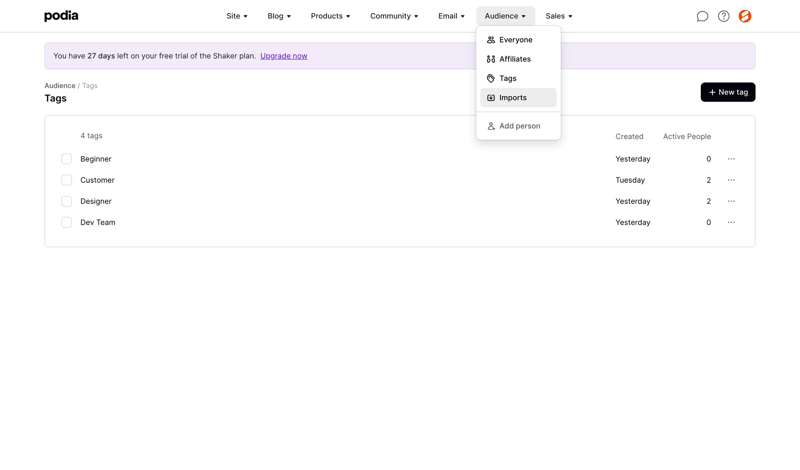
Task: Click the New tag button
Action: 728,92
